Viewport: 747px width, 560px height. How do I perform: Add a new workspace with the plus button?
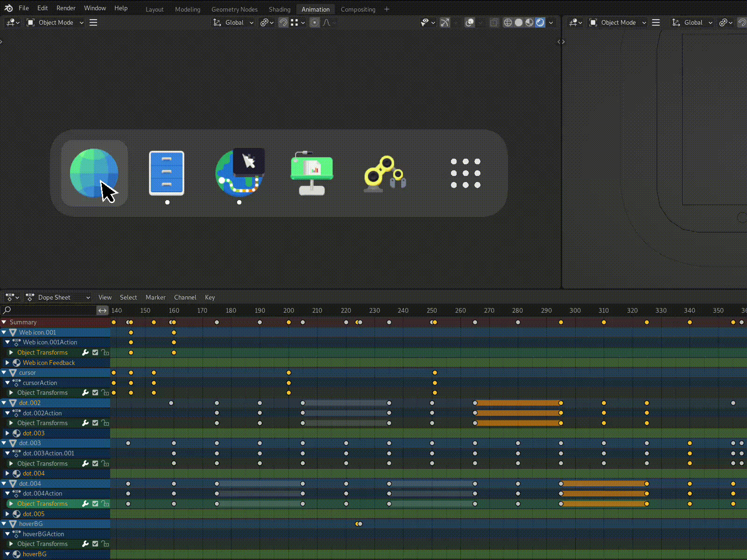387,9
